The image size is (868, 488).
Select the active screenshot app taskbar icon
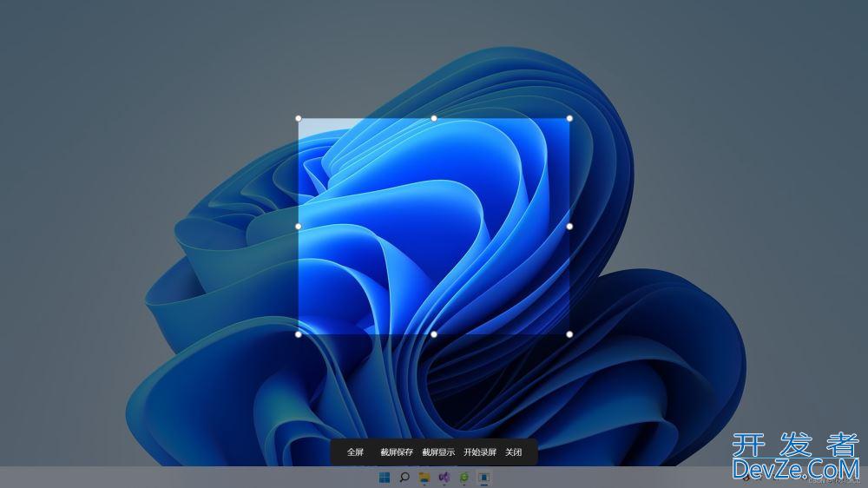point(483,477)
